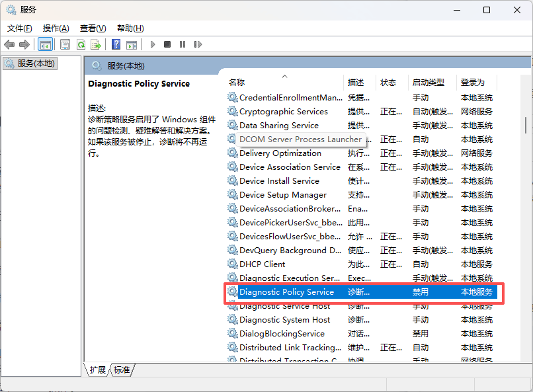Select the DialogBlockingService row
533x392 pixels.
pos(361,334)
